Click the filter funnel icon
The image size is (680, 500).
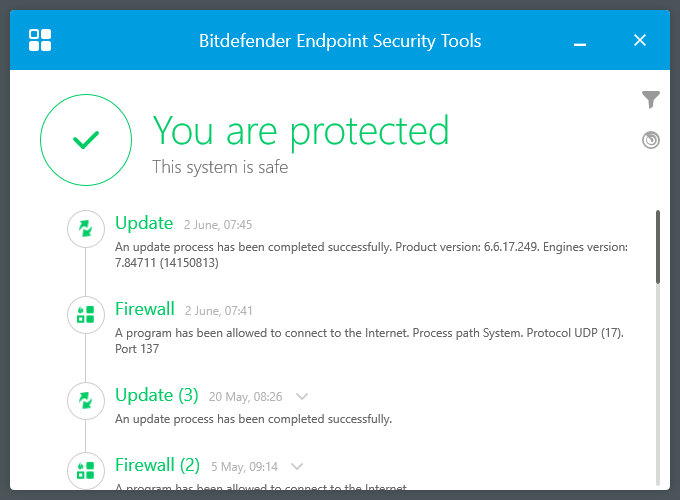(651, 99)
